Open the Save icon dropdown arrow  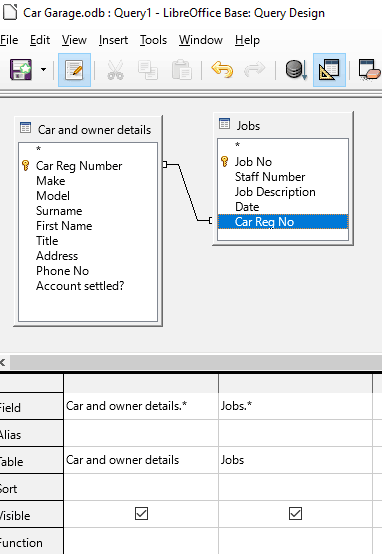coord(43,70)
